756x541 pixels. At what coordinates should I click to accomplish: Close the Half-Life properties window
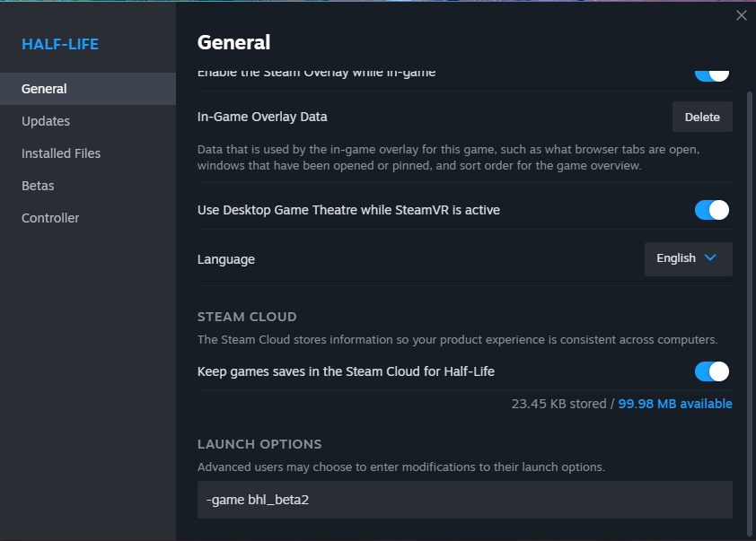[x=741, y=15]
